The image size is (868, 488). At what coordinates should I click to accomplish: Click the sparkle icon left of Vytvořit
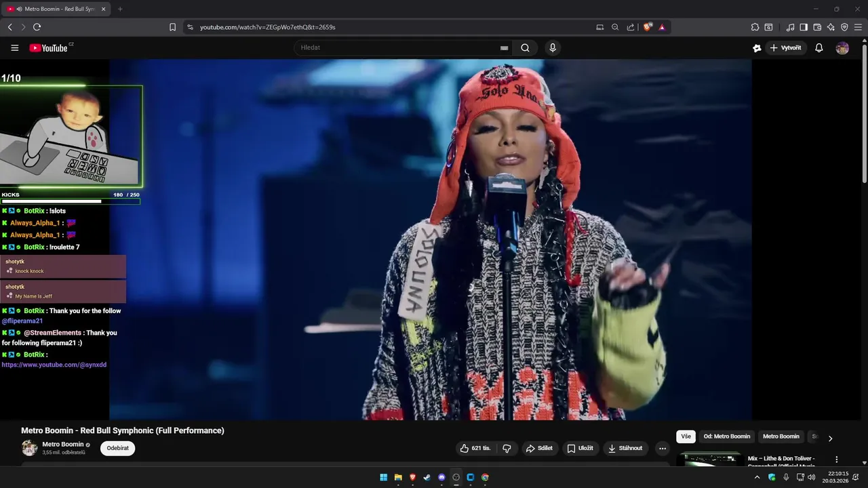[757, 48]
